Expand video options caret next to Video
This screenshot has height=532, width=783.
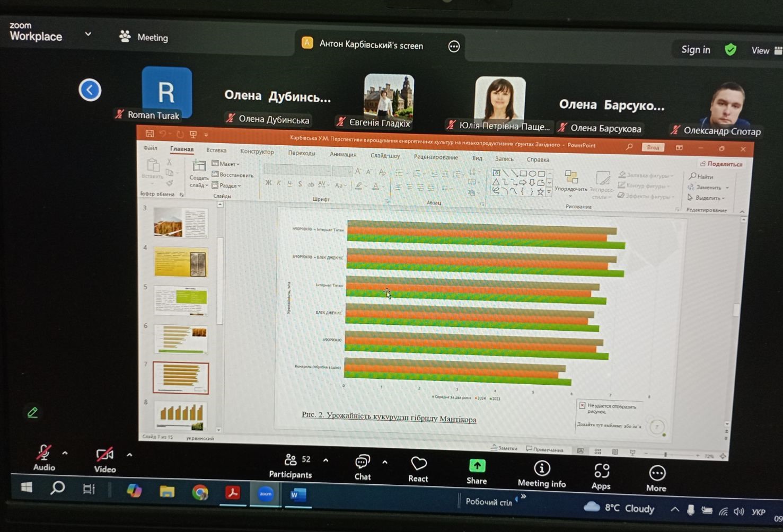(x=129, y=455)
